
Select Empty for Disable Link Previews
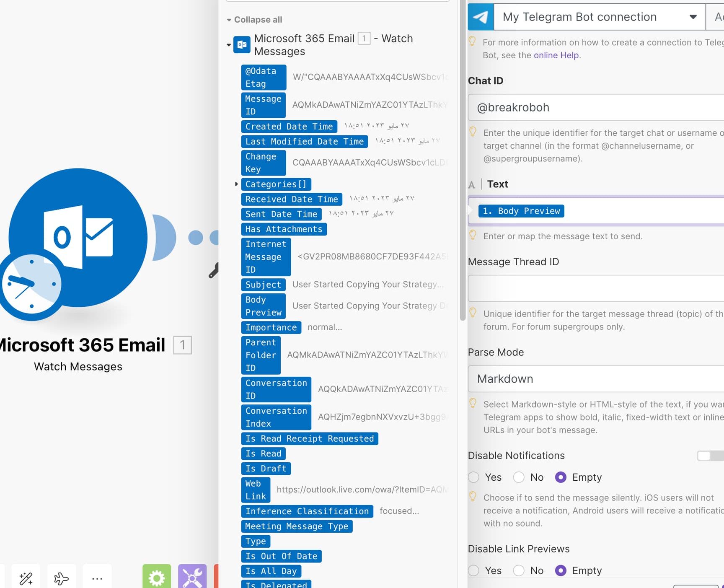[x=561, y=570]
